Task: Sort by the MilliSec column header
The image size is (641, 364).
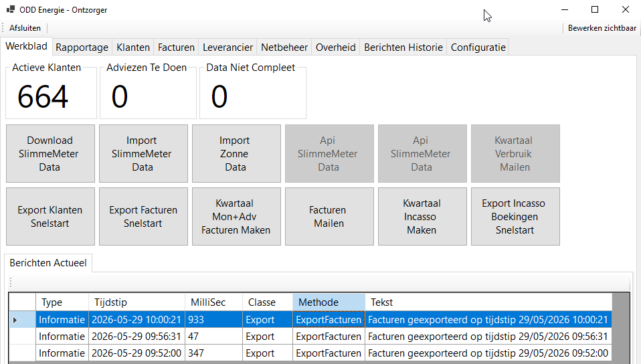Action: tap(214, 302)
